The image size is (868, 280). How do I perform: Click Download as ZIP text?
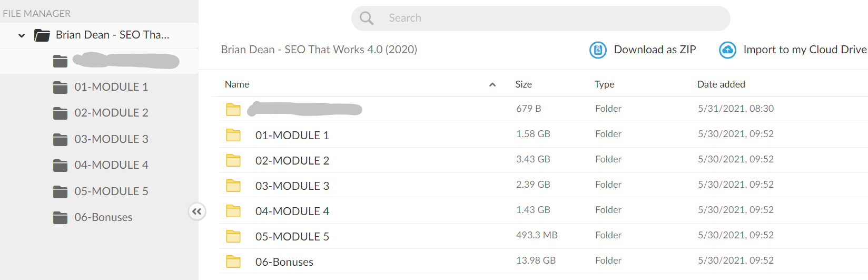click(x=655, y=50)
